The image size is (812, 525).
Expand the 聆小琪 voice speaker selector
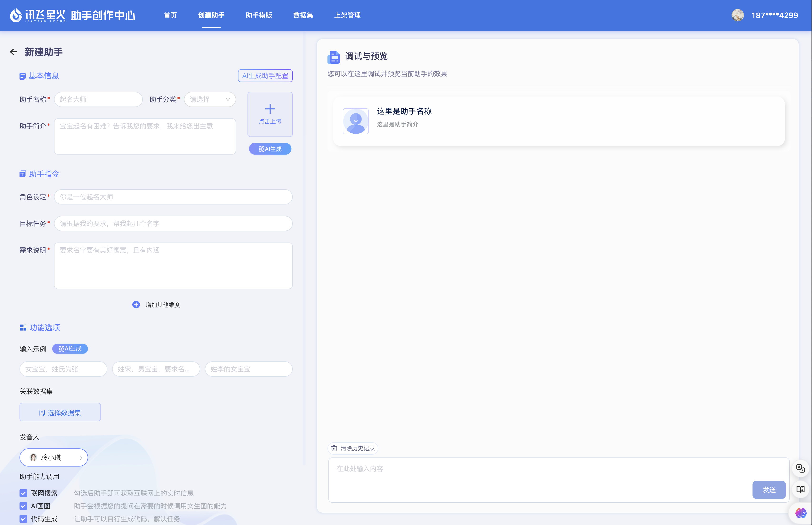[x=54, y=457]
